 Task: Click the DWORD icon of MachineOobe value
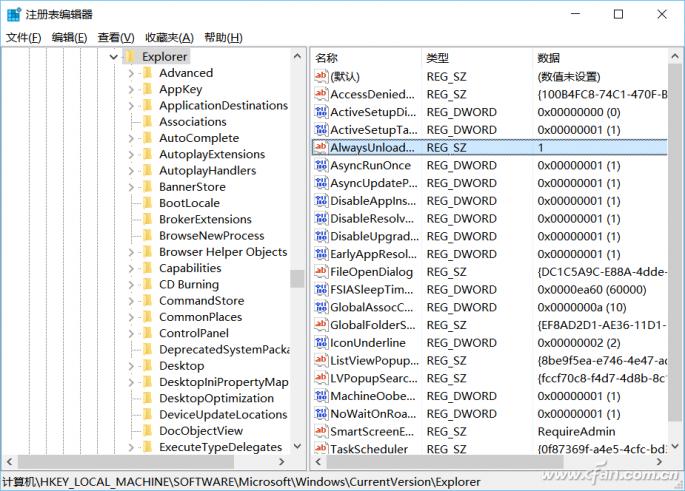pos(321,396)
